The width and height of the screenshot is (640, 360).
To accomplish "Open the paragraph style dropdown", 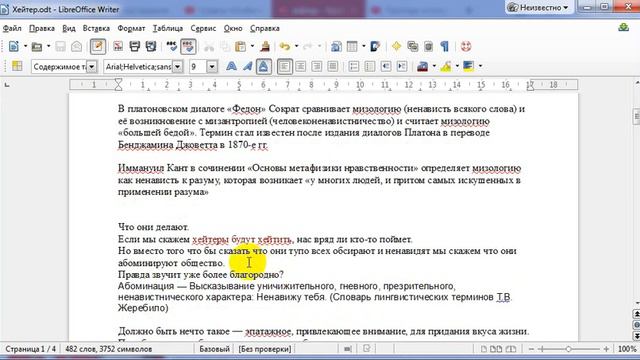I will coord(92,67).
